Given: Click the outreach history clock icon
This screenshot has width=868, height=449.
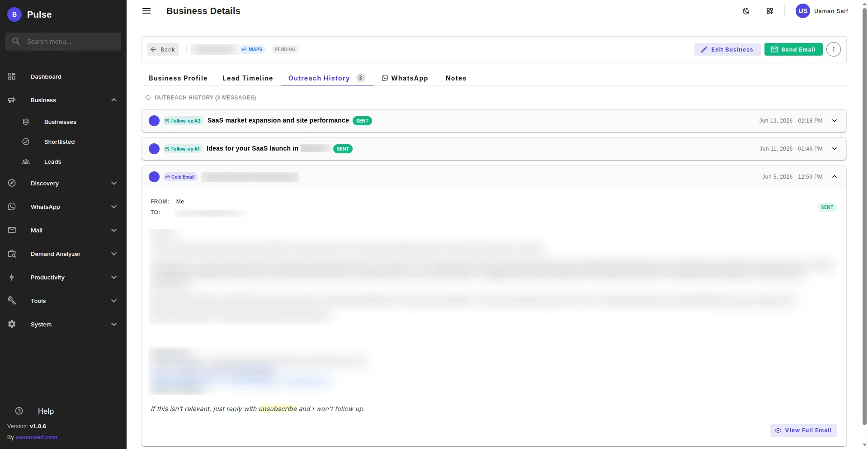Looking at the screenshot, I should click(148, 98).
